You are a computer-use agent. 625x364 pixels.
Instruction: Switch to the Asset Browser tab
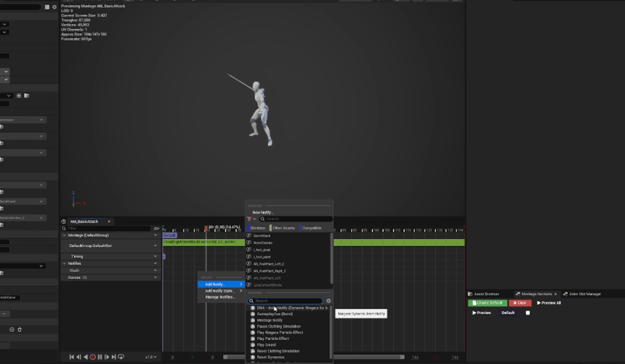pyautogui.click(x=486, y=294)
